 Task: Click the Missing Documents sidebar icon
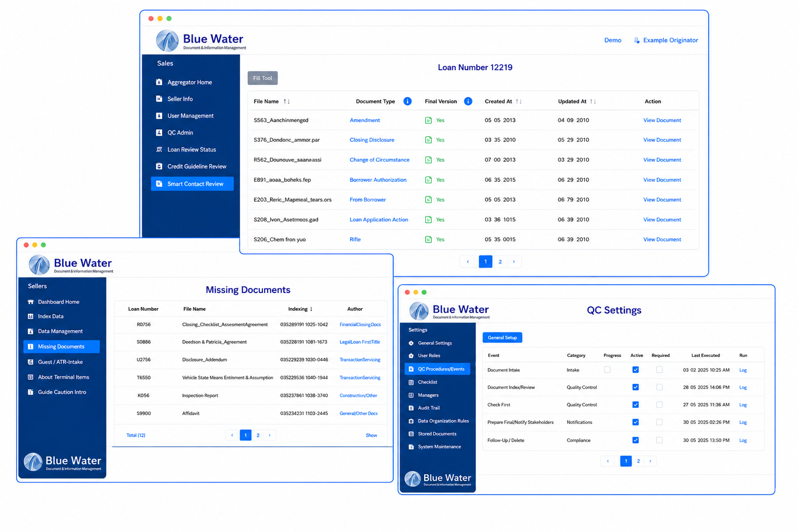pyautogui.click(x=31, y=347)
